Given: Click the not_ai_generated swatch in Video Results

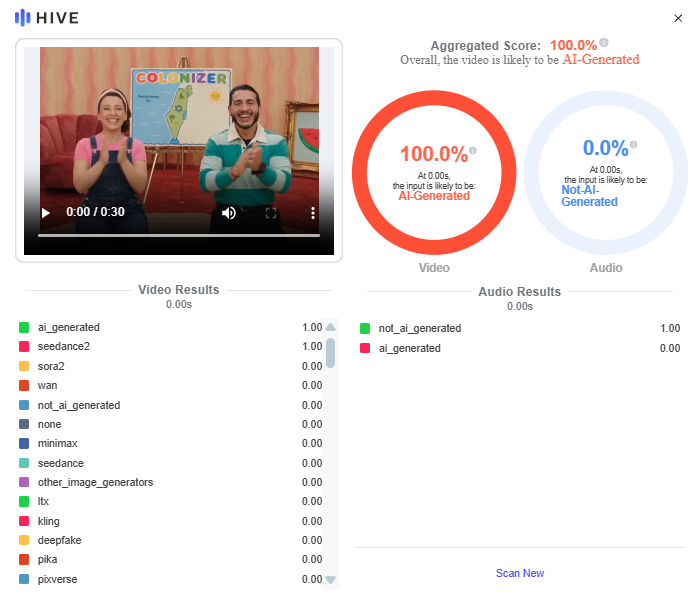Looking at the screenshot, I should (24, 405).
